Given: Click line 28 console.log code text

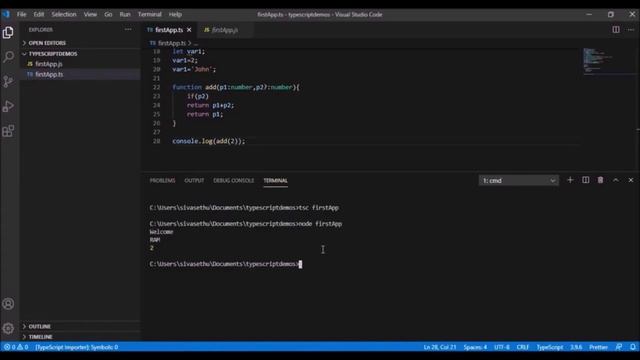Looking at the screenshot, I should pos(209,141).
